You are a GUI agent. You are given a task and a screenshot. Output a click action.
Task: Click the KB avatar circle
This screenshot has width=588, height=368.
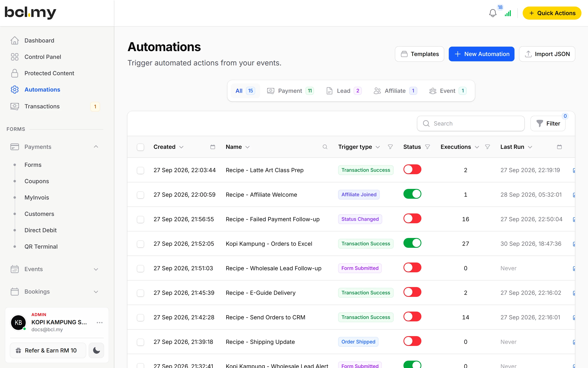tap(18, 322)
